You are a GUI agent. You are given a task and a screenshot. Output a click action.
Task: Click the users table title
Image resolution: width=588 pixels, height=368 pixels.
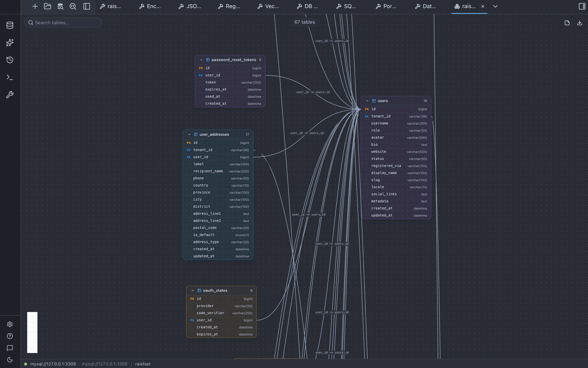[x=383, y=101]
